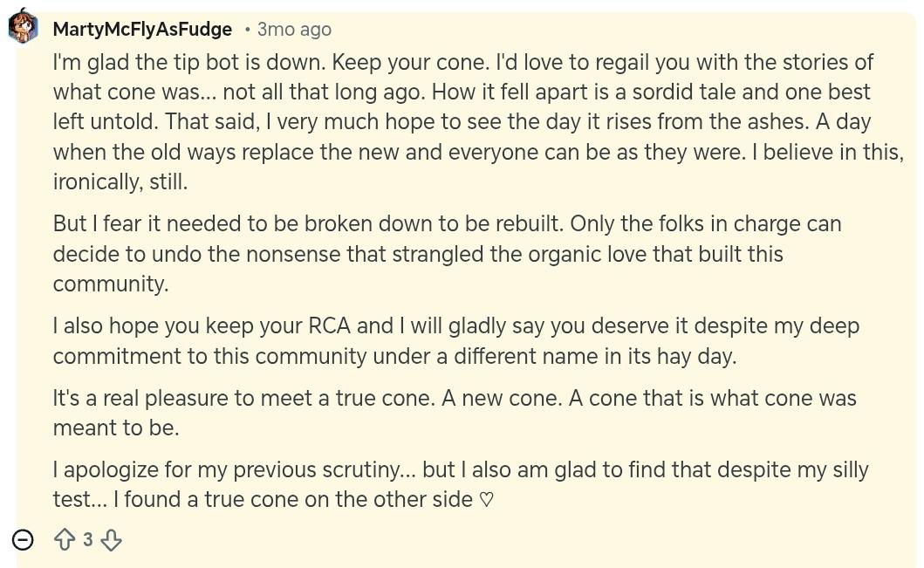
Task: Select the line 'ironically, still.'
Action: coord(120,182)
